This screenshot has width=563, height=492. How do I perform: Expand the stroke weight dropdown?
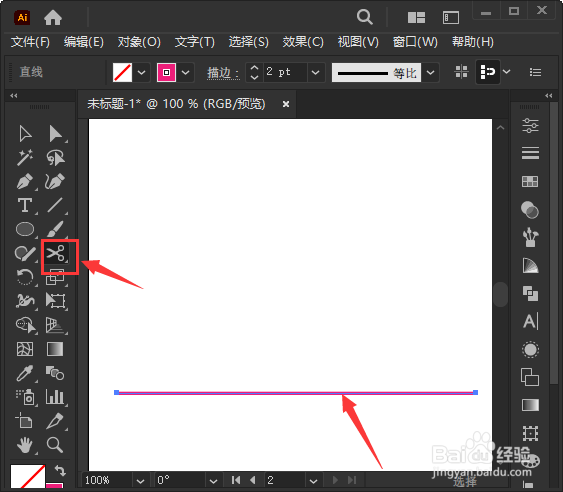point(315,73)
